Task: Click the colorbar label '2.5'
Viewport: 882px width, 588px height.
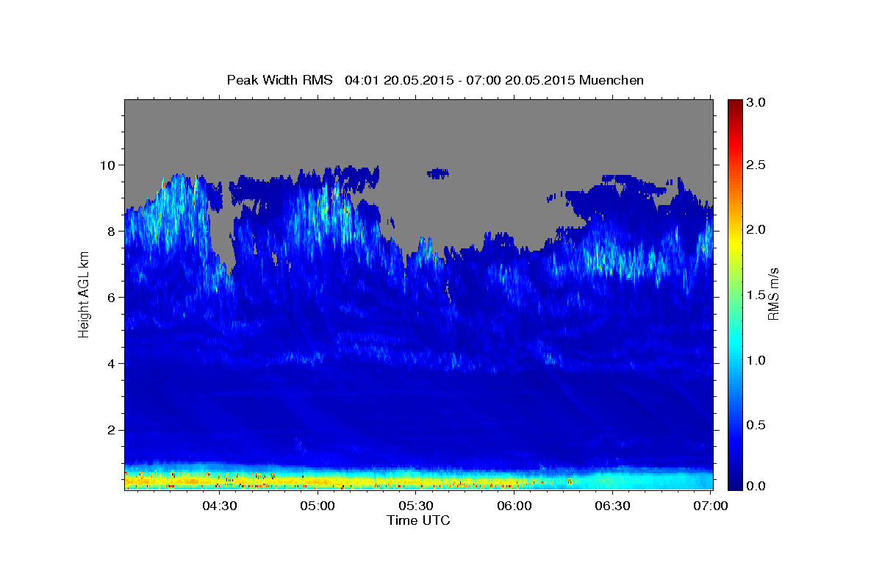Action: pos(757,165)
